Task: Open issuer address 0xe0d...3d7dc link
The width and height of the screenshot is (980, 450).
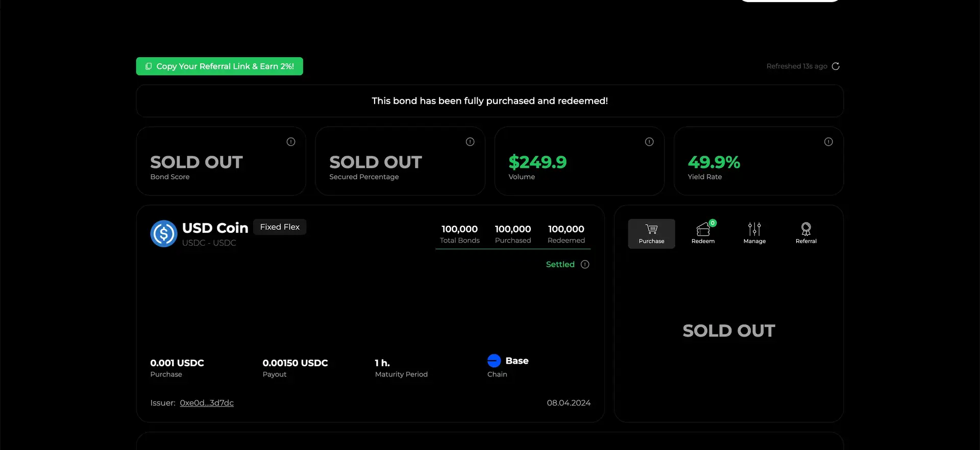Action: (x=207, y=403)
